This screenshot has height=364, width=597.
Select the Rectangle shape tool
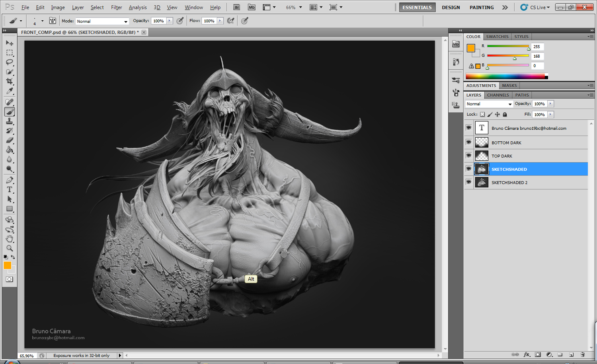point(10,209)
